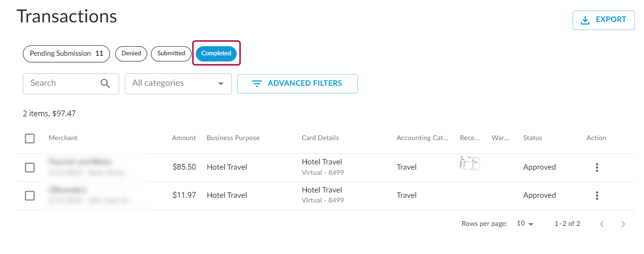644x254 pixels.
Task: Select all transactions header checkbox
Action: [x=30, y=138]
